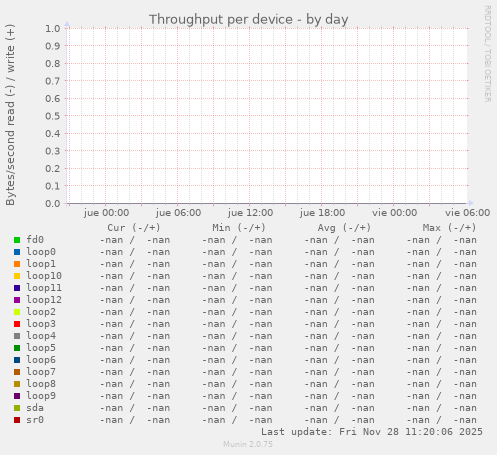Click the loop9 dark purple legend swatch
497x455 pixels.
pos(17,396)
